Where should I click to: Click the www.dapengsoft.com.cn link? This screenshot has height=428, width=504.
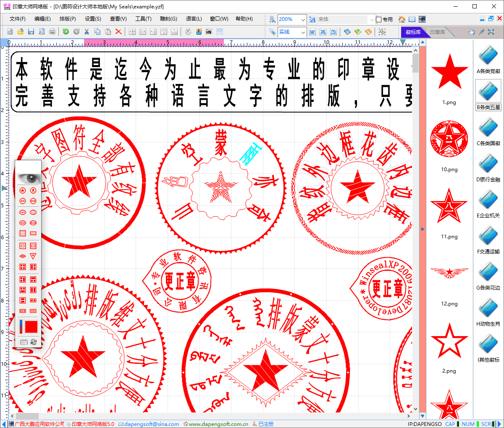(x=218, y=424)
